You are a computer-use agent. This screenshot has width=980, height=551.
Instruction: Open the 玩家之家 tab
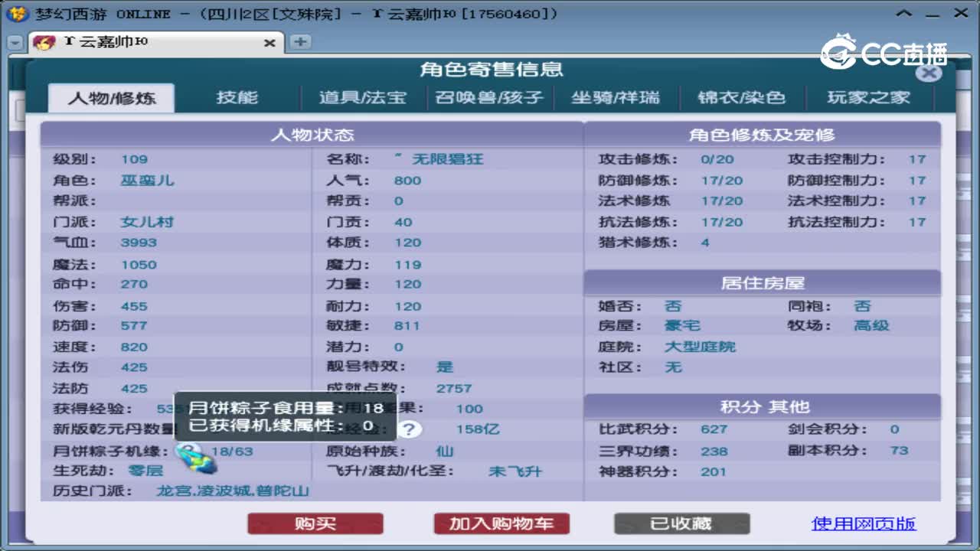[869, 98]
